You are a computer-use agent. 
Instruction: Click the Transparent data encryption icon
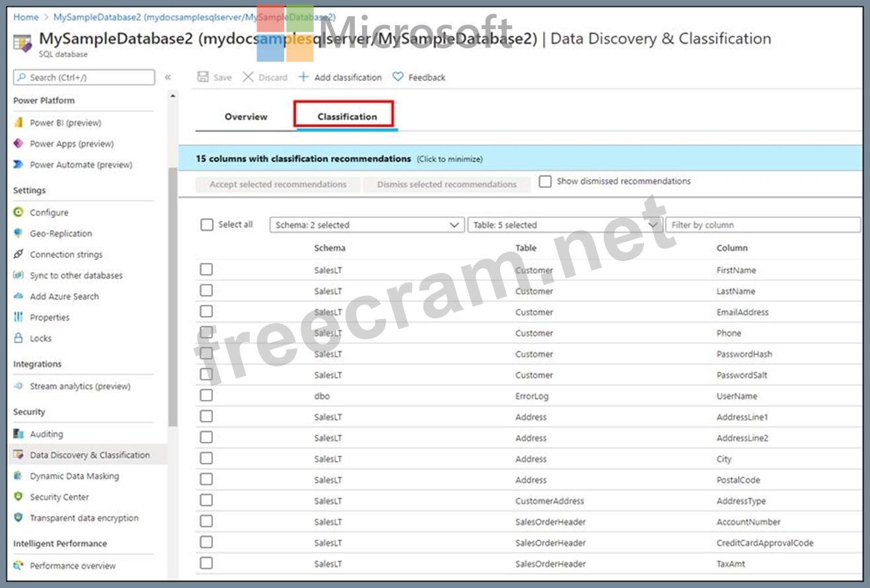point(18,518)
